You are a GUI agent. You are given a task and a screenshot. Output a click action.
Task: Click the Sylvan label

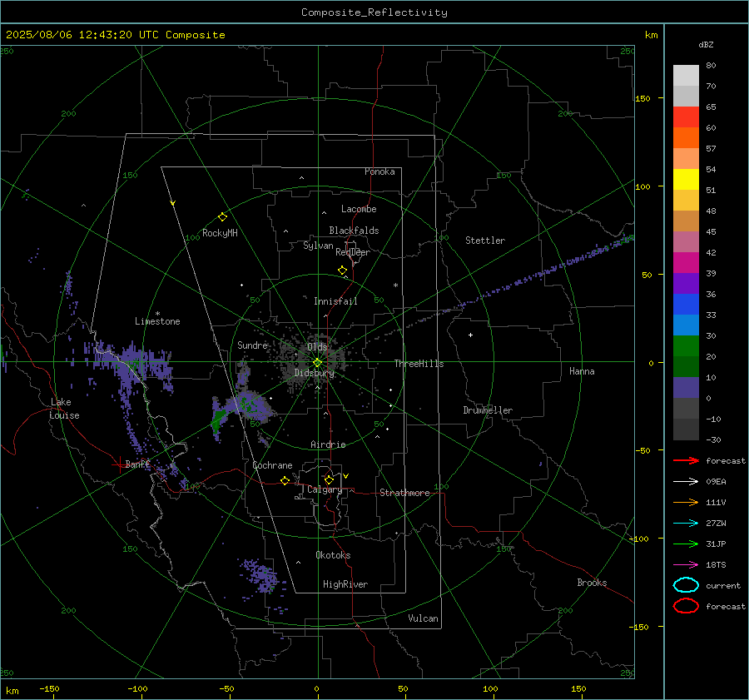point(318,246)
